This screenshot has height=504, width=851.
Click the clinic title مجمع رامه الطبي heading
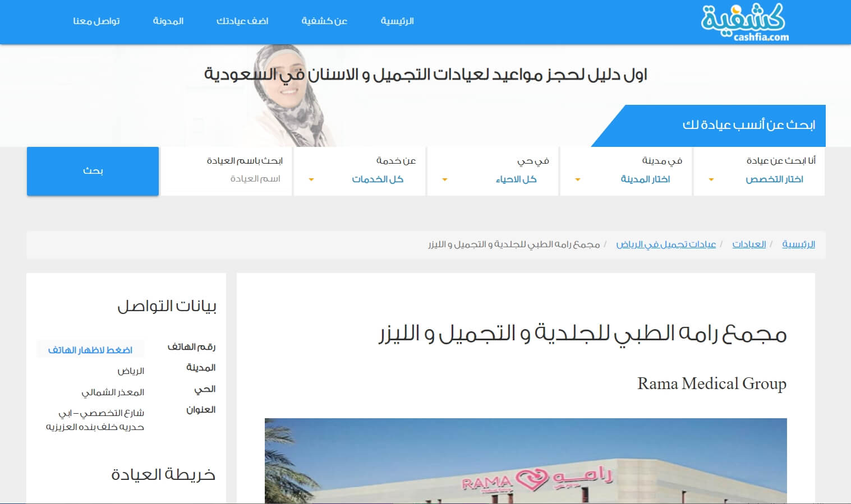[x=582, y=334]
